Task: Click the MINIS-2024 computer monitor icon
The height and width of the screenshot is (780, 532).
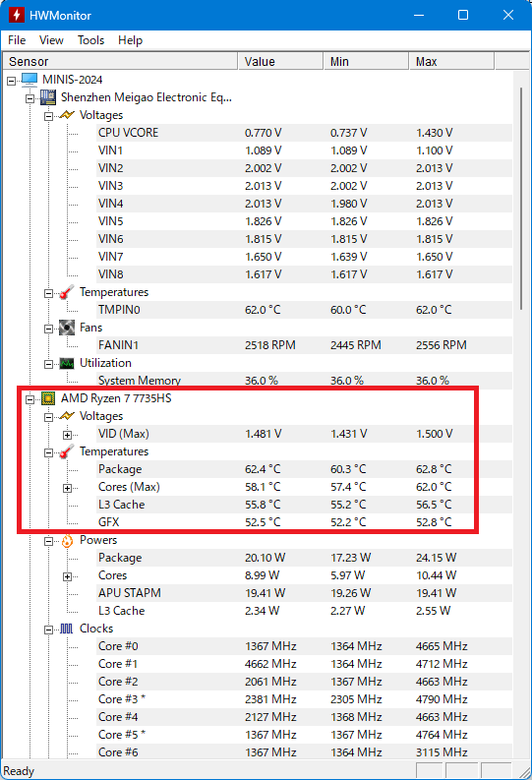Action: coord(30,80)
